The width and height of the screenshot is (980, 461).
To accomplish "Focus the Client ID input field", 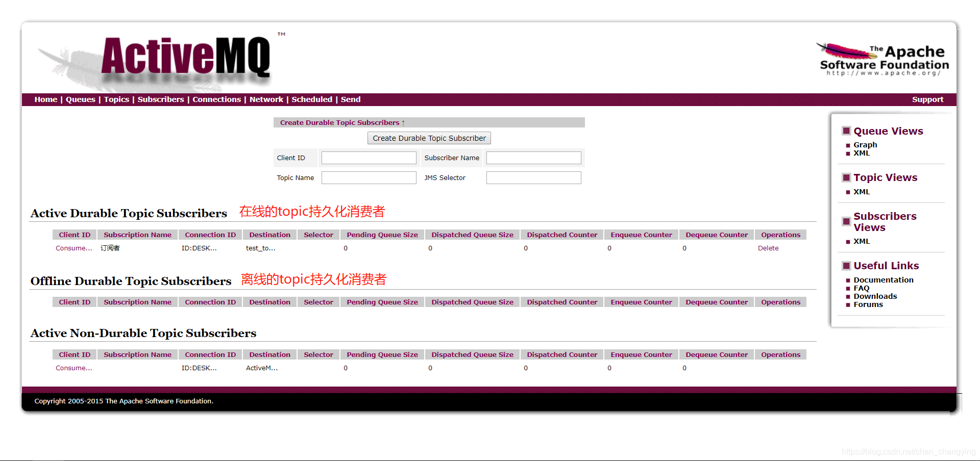I will (369, 158).
